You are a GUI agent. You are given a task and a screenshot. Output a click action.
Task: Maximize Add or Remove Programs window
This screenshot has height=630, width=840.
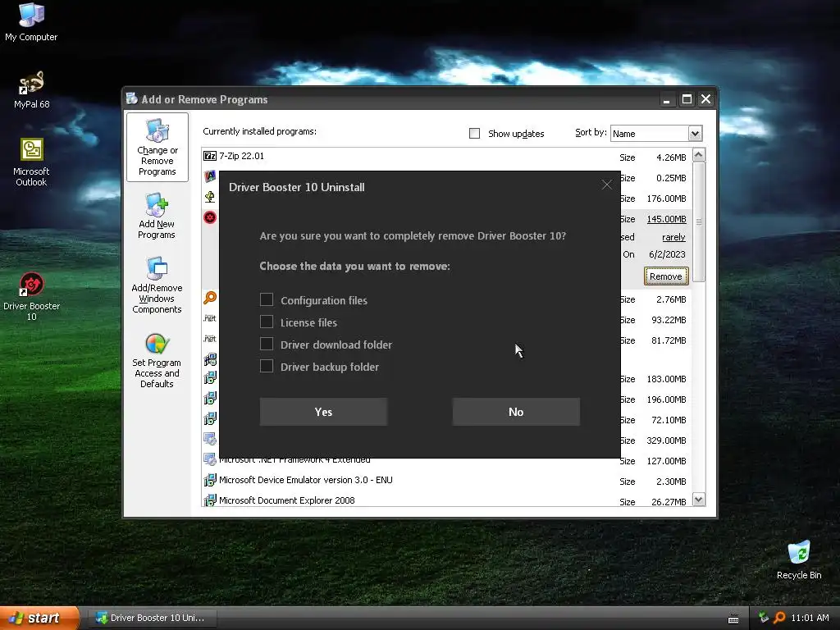tap(687, 99)
